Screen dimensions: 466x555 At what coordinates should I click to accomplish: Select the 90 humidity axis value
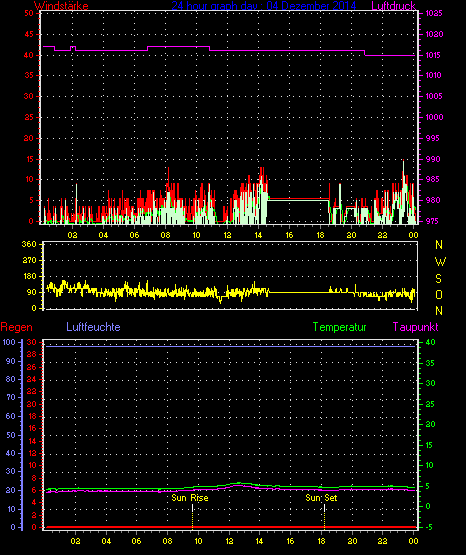[x=11, y=361]
